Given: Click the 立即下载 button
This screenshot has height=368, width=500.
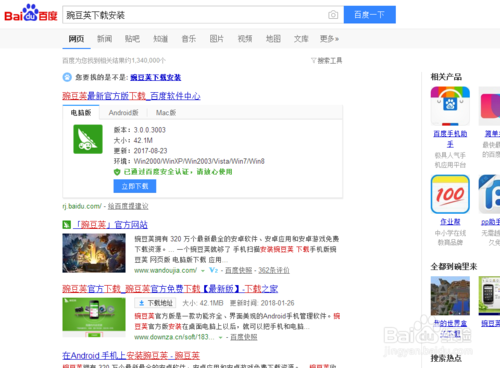Looking at the screenshot, I should [135, 186].
